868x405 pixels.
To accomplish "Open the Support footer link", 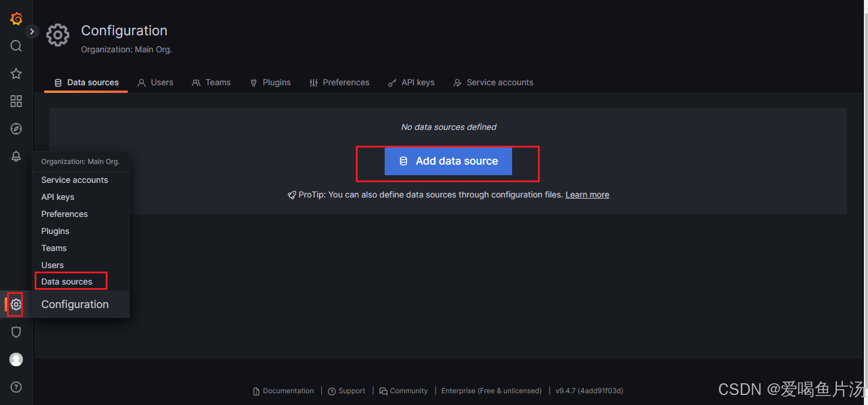I will pos(346,391).
